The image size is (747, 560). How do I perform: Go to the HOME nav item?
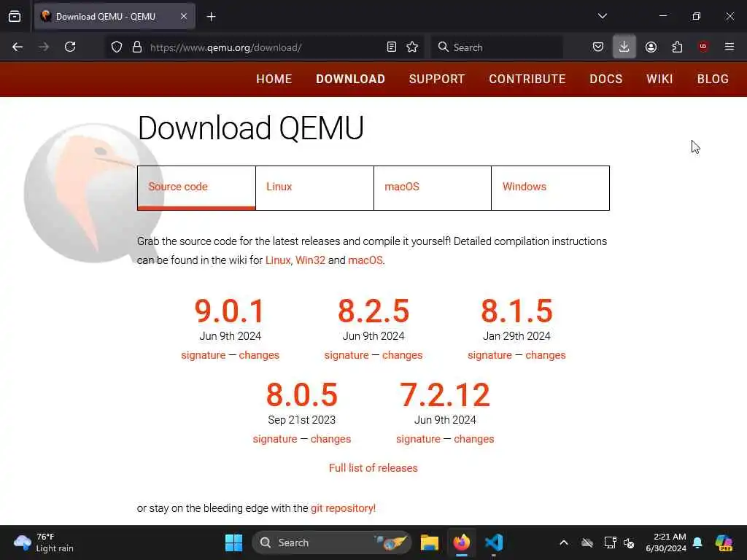pyautogui.click(x=274, y=79)
